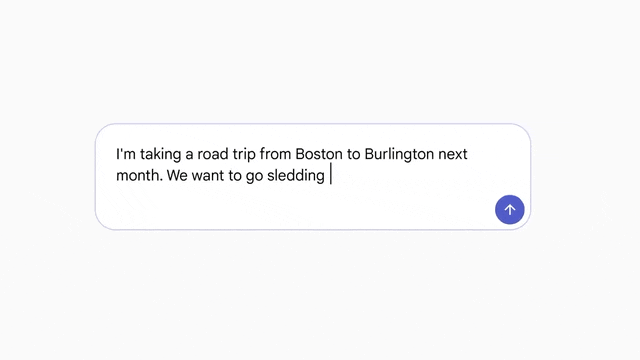Click the word "I'm" at text start
Image resolution: width=640 pixels, height=360 pixels.
tap(126, 154)
